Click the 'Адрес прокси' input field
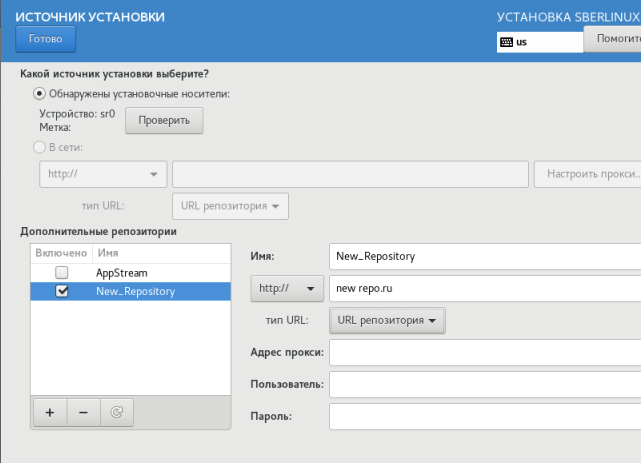 (484, 353)
